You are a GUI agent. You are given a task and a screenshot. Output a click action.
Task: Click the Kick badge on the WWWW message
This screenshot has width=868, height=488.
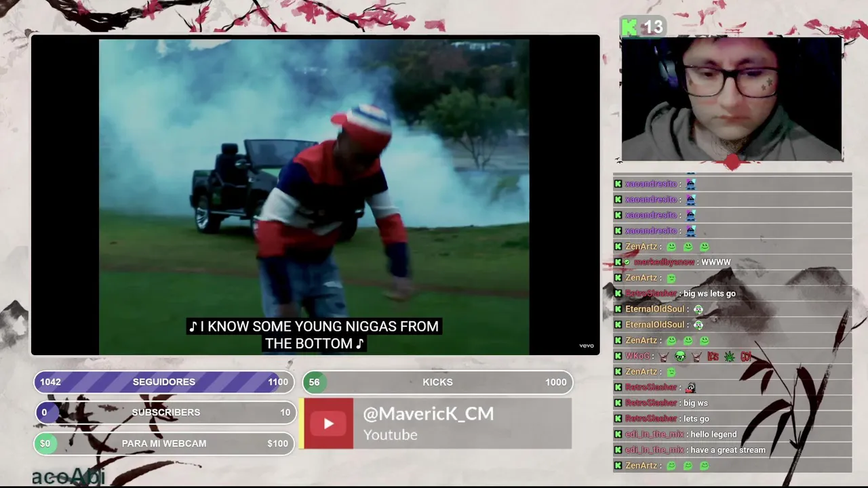618,262
